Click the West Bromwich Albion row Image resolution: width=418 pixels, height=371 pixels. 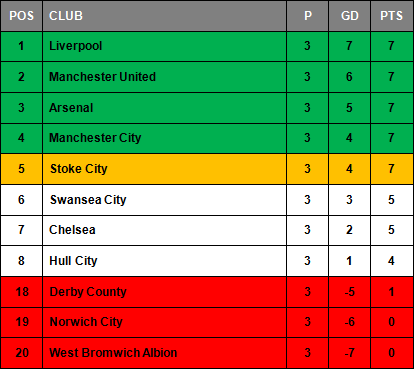coord(207,353)
